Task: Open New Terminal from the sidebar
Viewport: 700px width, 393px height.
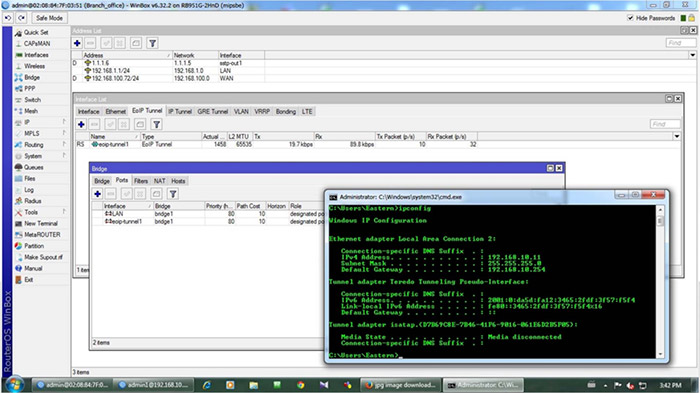Action: tap(41, 223)
